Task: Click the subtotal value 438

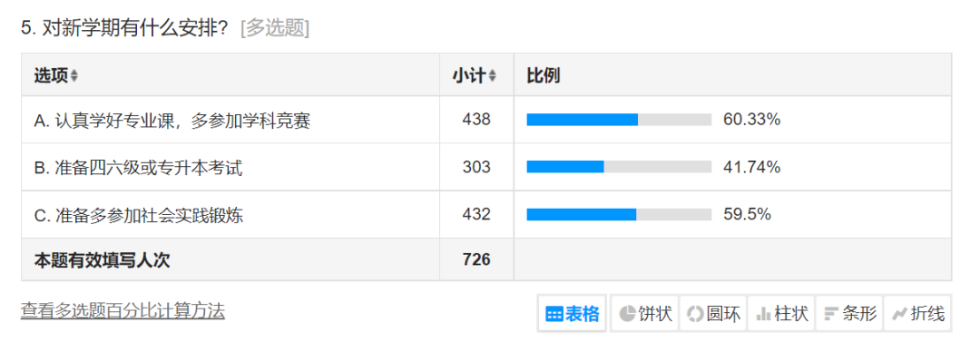Action: pos(476,120)
